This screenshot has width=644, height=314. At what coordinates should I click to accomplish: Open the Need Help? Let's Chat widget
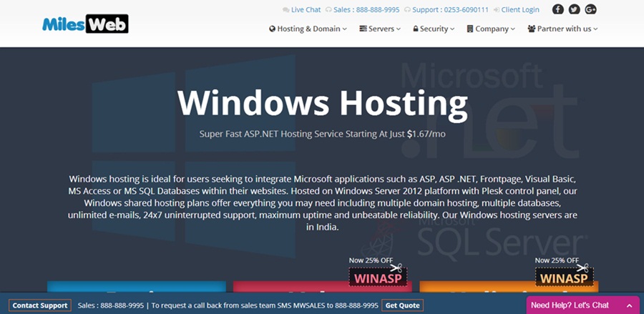coord(582,305)
